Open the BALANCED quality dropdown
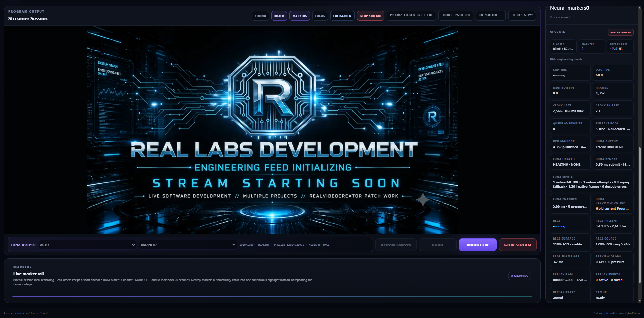 point(188,245)
